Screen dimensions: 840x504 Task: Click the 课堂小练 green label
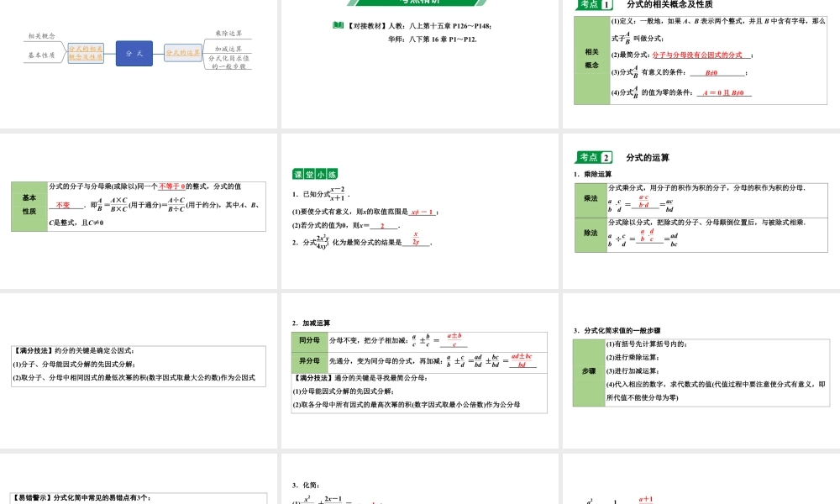pyautogui.click(x=315, y=174)
